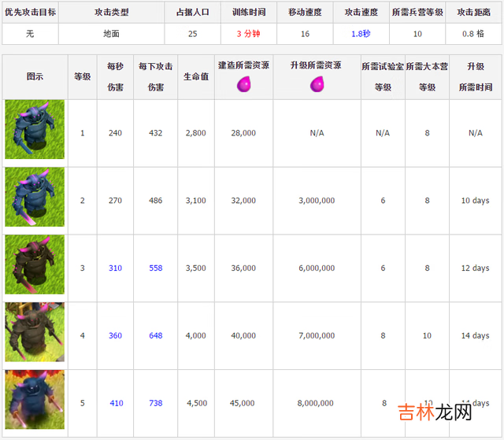Click the '4,000' hitpoints cell
The height and width of the screenshot is (440, 504).
coord(196,335)
